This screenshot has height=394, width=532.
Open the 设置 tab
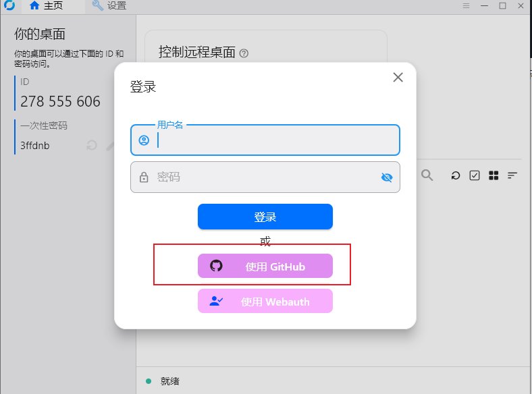coord(109,6)
